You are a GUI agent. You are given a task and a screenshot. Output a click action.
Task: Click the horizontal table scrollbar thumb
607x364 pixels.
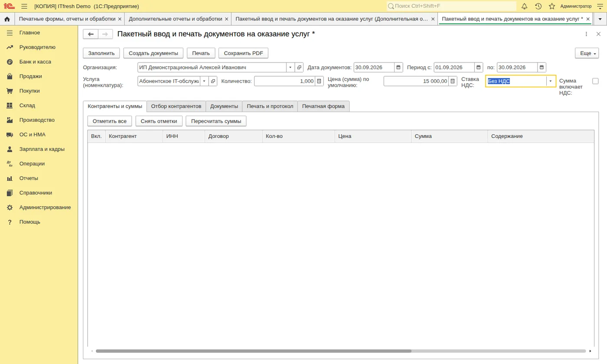pyautogui.click(x=253, y=351)
